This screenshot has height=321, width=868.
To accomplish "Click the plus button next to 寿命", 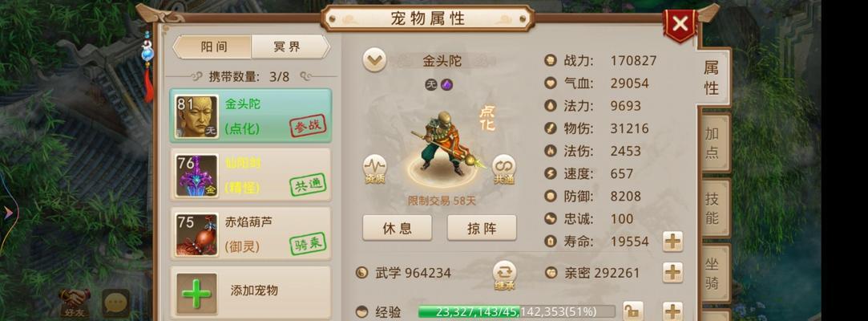I will (672, 242).
